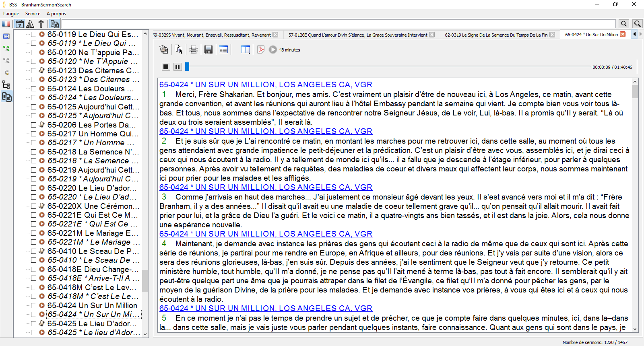Click the gray node tree icon in sidebar
Image resolution: width=644 pixels, height=346 pixels.
click(6, 60)
